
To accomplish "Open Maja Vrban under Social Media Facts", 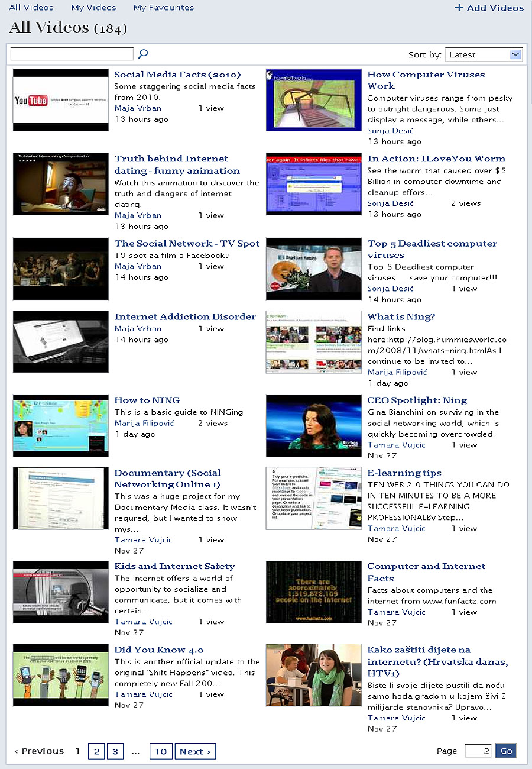I will (x=138, y=108).
